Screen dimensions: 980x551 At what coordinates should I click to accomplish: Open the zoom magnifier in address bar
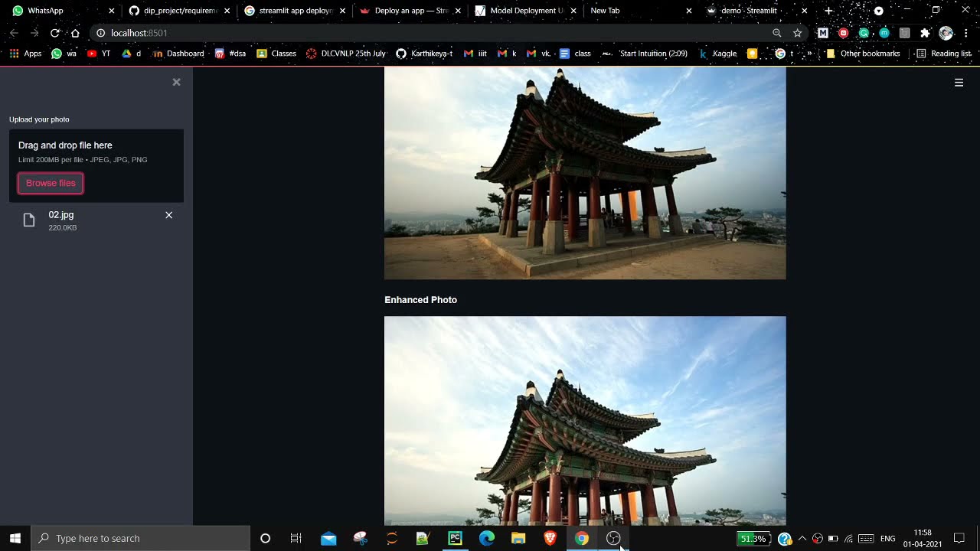pyautogui.click(x=777, y=33)
